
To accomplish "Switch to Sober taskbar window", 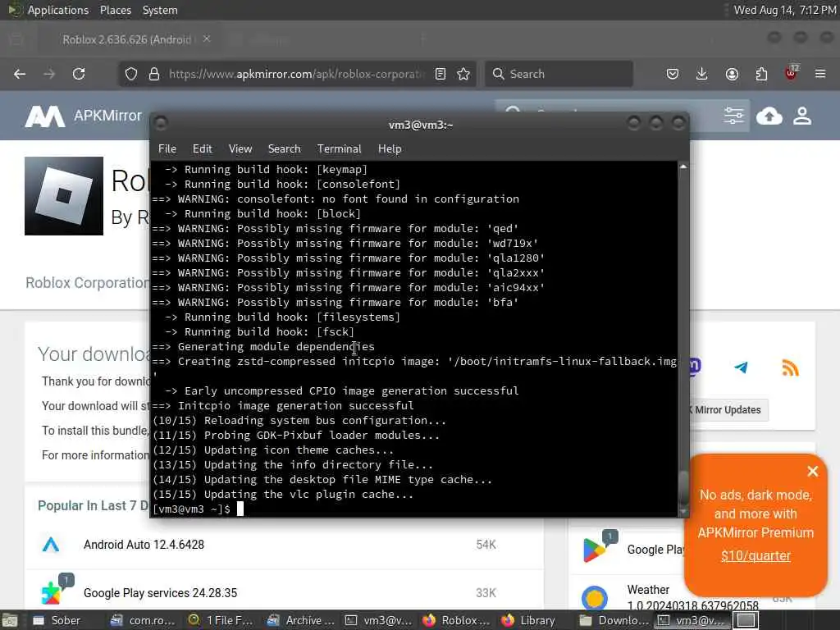I will click(57, 620).
